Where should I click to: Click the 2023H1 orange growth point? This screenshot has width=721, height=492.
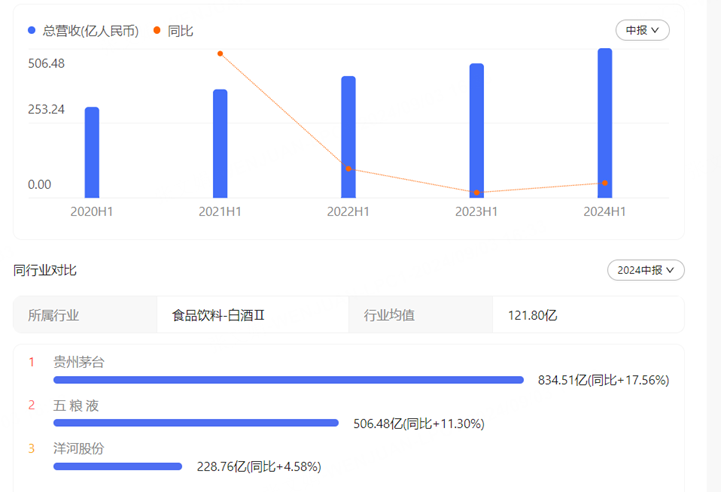(x=477, y=193)
